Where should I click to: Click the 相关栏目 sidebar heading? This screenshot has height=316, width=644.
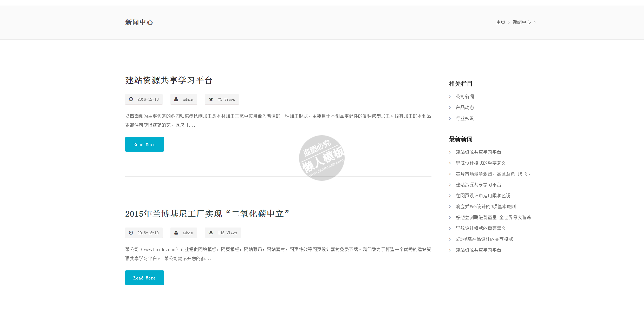(461, 84)
